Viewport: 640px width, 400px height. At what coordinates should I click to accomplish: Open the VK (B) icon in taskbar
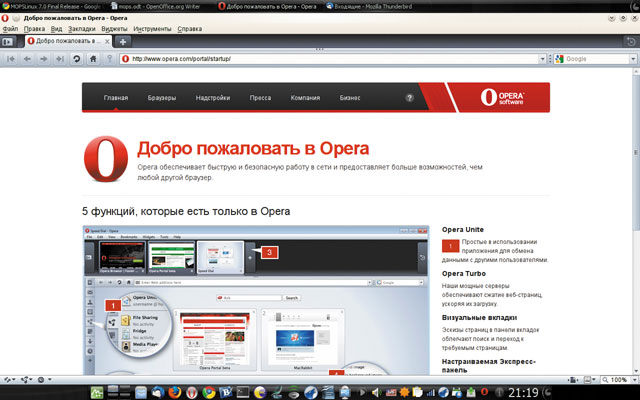point(225,393)
